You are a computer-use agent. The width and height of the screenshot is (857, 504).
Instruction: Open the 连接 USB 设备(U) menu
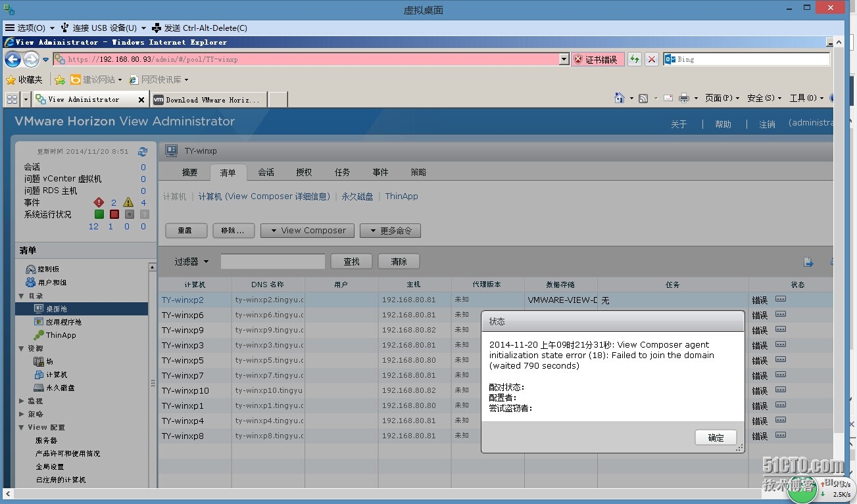103,28
